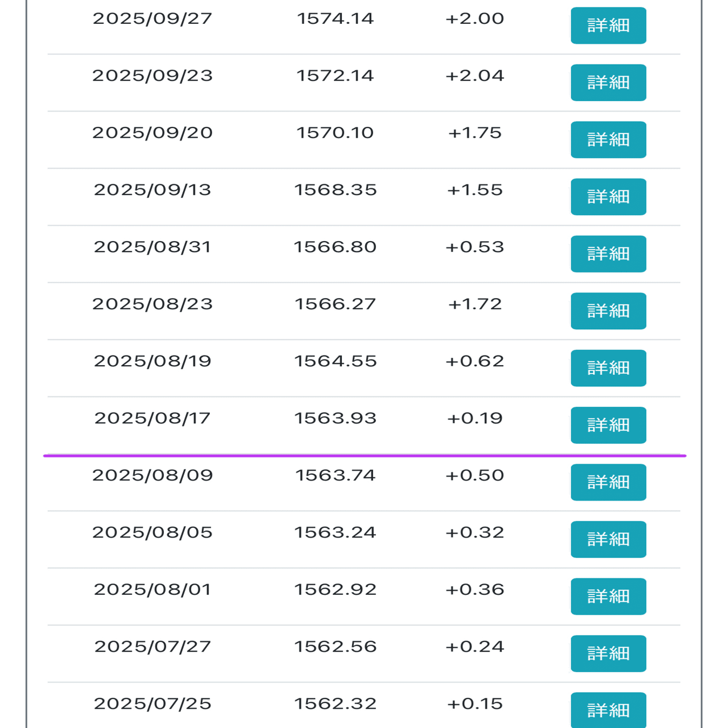Open 詳細 for the 2025/09/27 entry
Viewport: 728px width, 728px height.
[x=608, y=26]
